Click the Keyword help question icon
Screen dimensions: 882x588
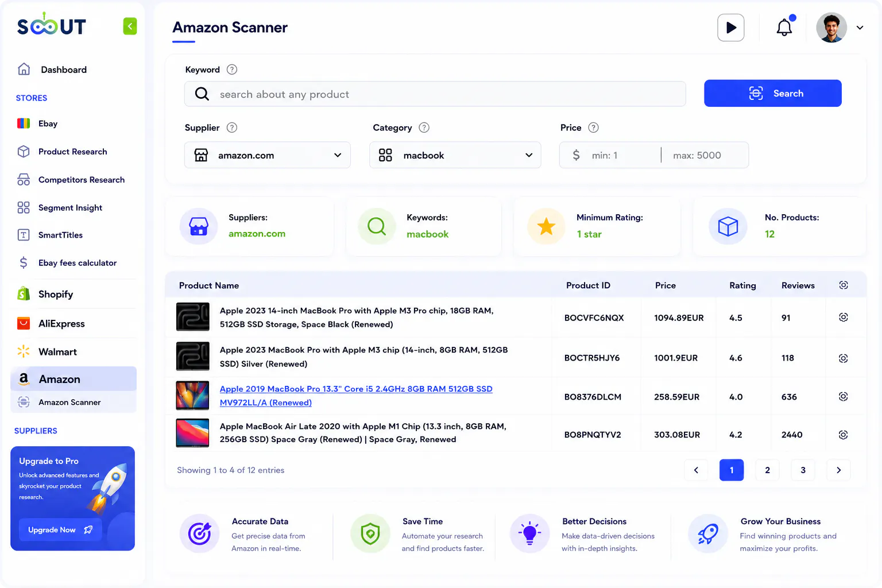pyautogui.click(x=232, y=69)
